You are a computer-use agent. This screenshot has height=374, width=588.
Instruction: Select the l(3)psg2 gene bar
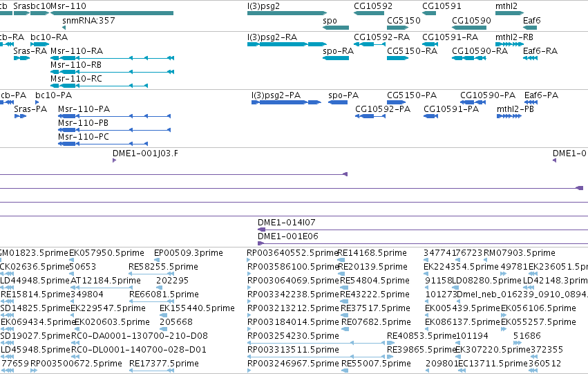click(x=287, y=13)
